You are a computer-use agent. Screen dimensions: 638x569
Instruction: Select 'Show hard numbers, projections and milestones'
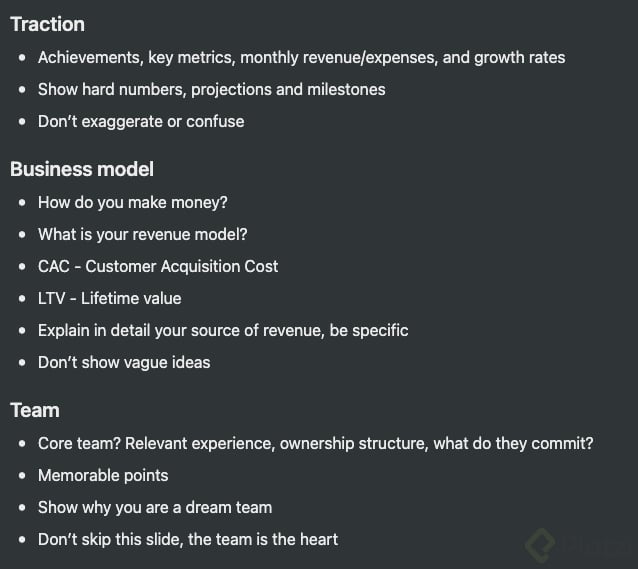tap(211, 89)
